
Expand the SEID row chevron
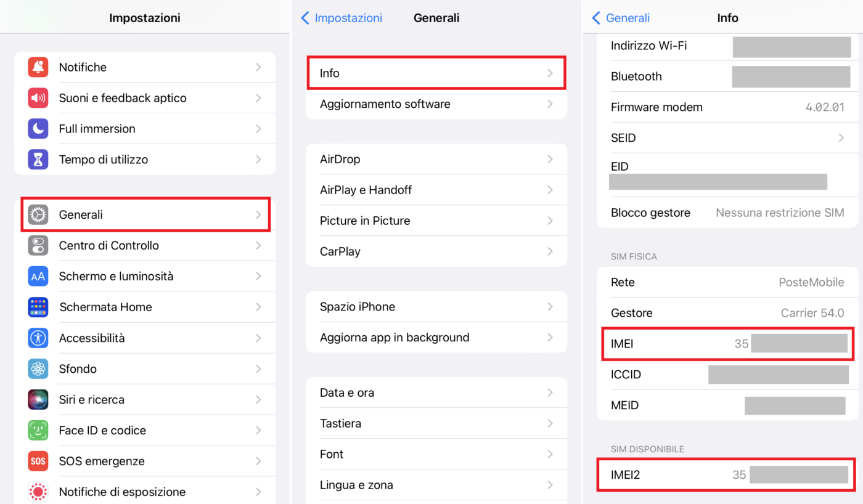click(x=841, y=138)
